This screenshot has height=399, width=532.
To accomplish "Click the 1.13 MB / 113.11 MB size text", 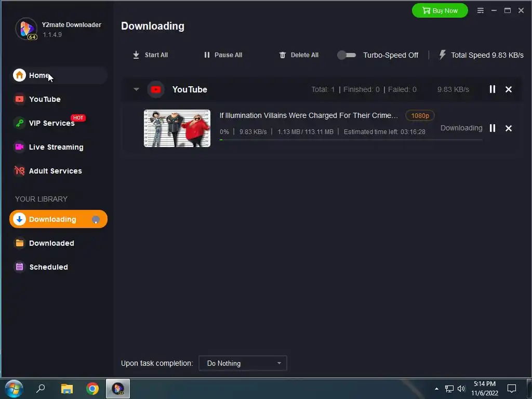I will coord(305,132).
